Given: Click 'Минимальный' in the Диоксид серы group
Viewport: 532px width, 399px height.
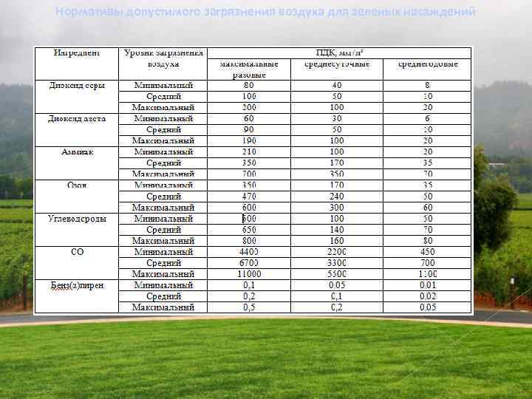Looking at the screenshot, I should (x=163, y=85).
